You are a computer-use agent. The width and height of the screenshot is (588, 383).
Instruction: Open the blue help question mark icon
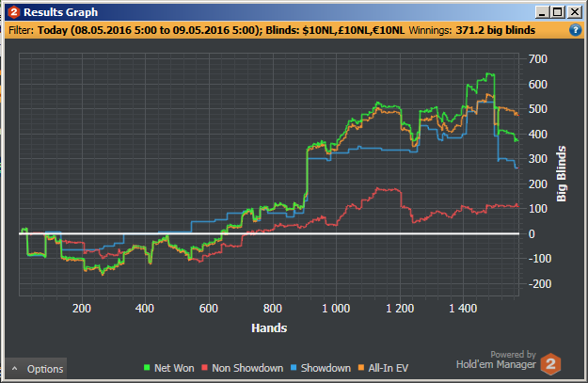(x=575, y=30)
